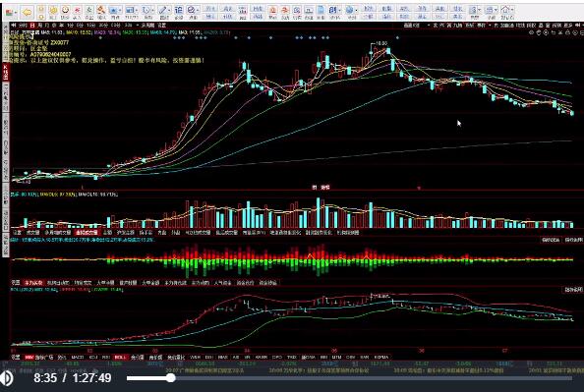Click the up arrow page icon
Viewport: 584px width, 392px height.
[x=41, y=9]
